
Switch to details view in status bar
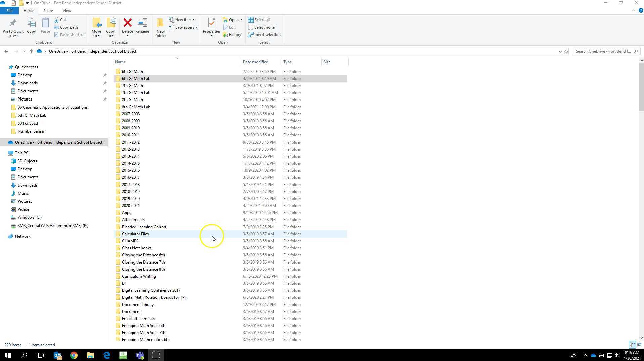pyautogui.click(x=632, y=345)
